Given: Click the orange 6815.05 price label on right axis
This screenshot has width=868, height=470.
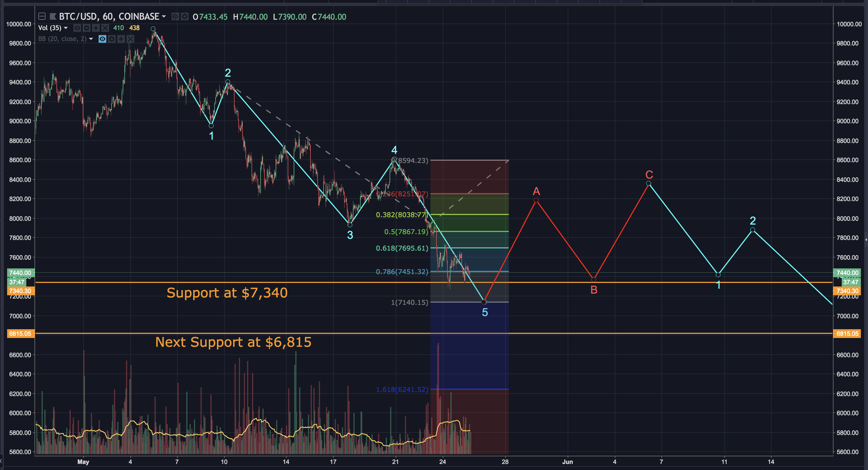Looking at the screenshot, I should click(847, 334).
